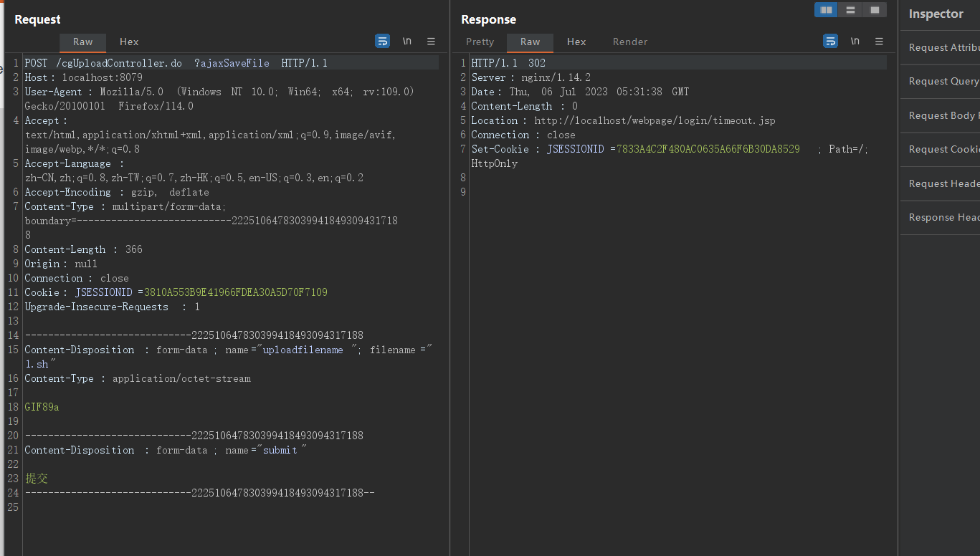This screenshot has width=980, height=556.
Task: Expand Request Attributes section in Inspector
Action: point(941,48)
